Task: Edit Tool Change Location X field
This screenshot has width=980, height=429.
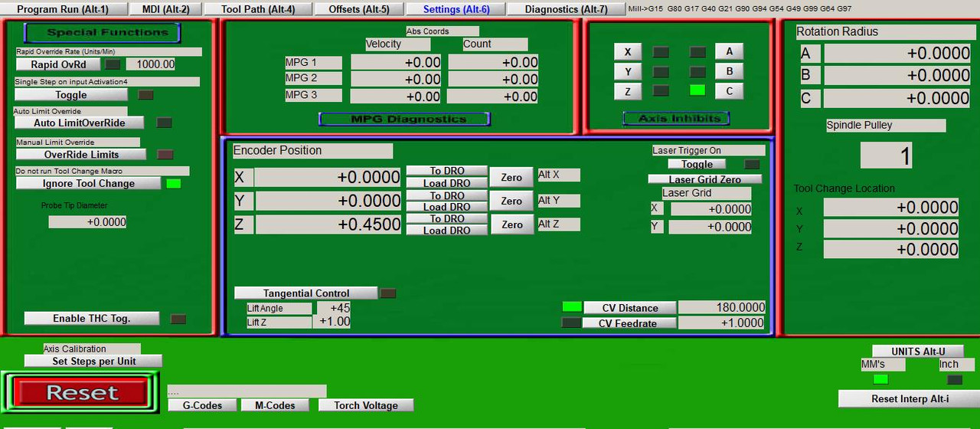Action: pyautogui.click(x=891, y=208)
